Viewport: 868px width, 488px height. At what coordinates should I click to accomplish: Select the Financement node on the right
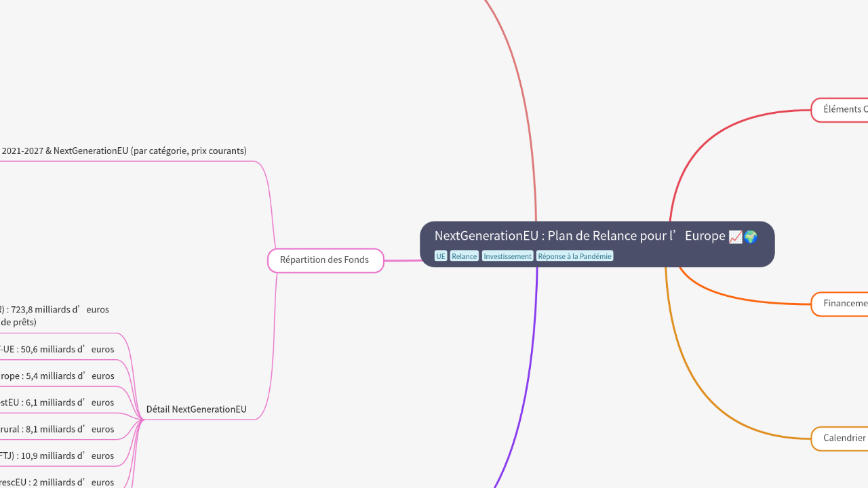840,304
